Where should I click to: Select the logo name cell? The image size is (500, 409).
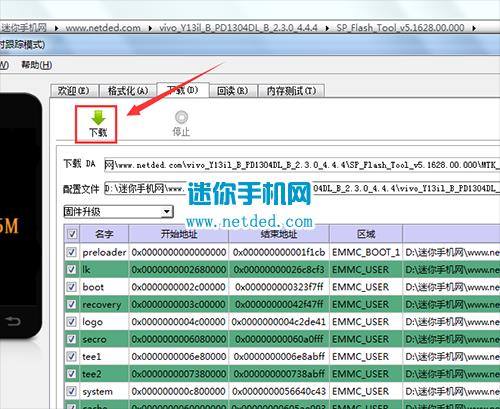pyautogui.click(x=104, y=322)
